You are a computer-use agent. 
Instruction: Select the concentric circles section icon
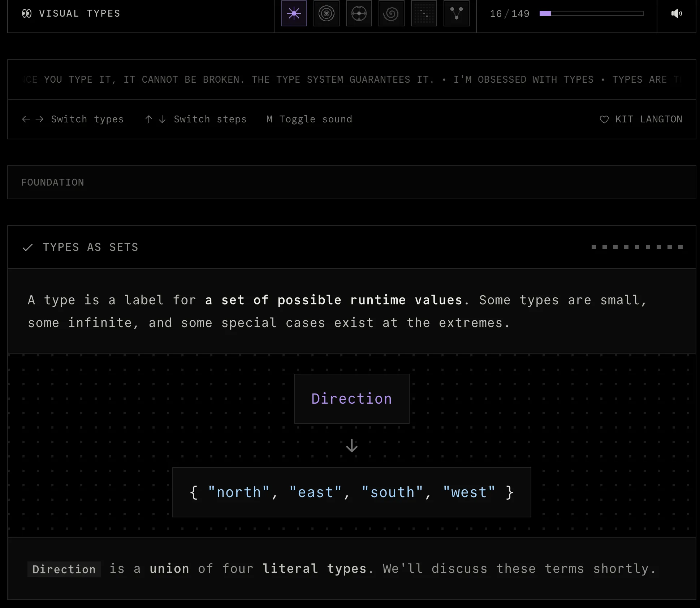point(326,14)
